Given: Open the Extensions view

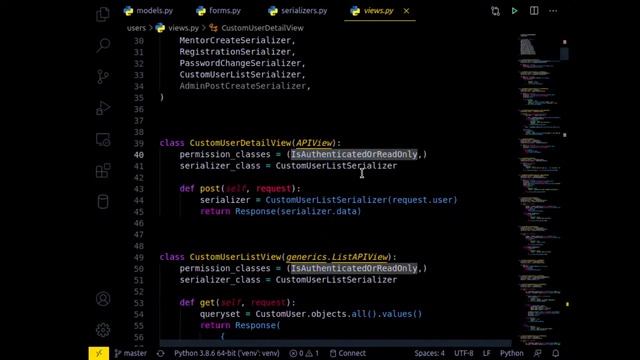Looking at the screenshot, I should coord(103,171).
